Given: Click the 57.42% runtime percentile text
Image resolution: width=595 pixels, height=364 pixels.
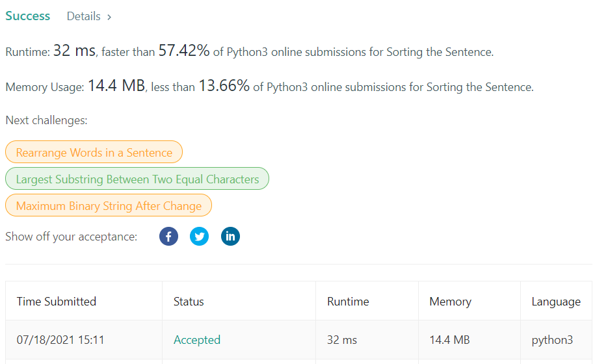Looking at the screenshot, I should tap(183, 51).
